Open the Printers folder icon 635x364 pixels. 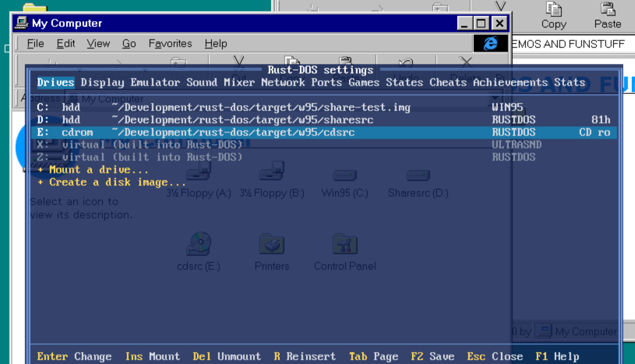pos(272,244)
